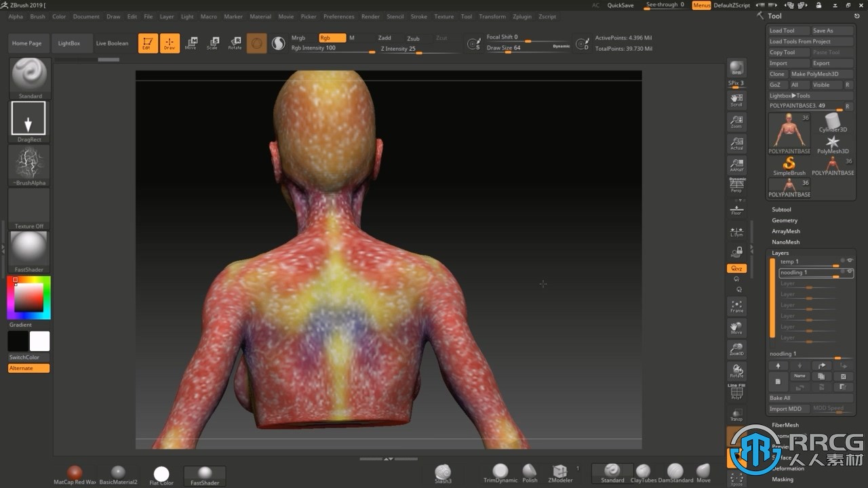
Task: Click the AAHalf icon
Action: [736, 165]
